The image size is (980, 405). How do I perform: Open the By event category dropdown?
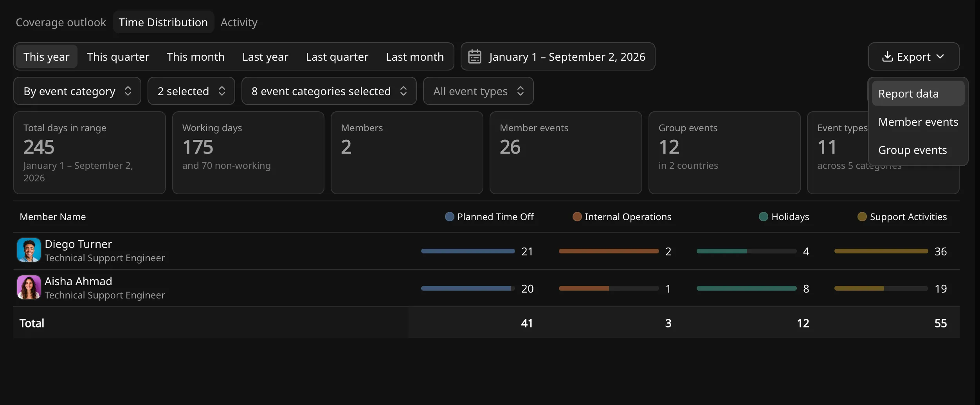(77, 91)
